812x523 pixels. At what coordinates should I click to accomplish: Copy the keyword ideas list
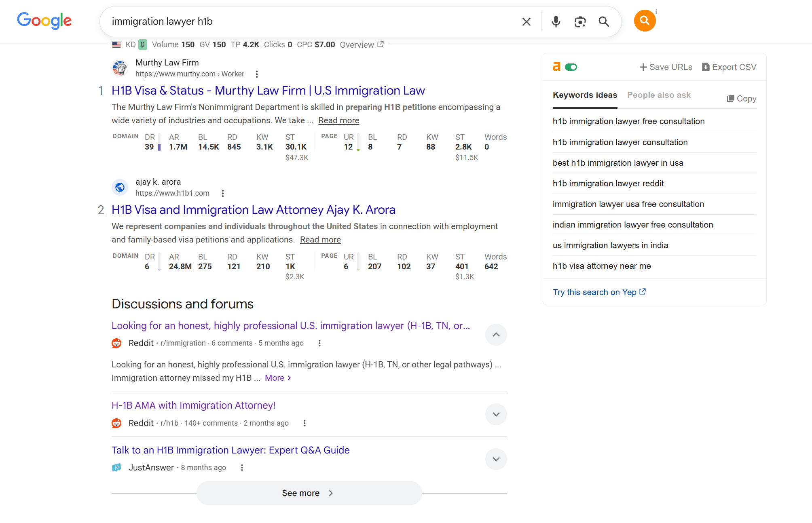[x=742, y=99]
